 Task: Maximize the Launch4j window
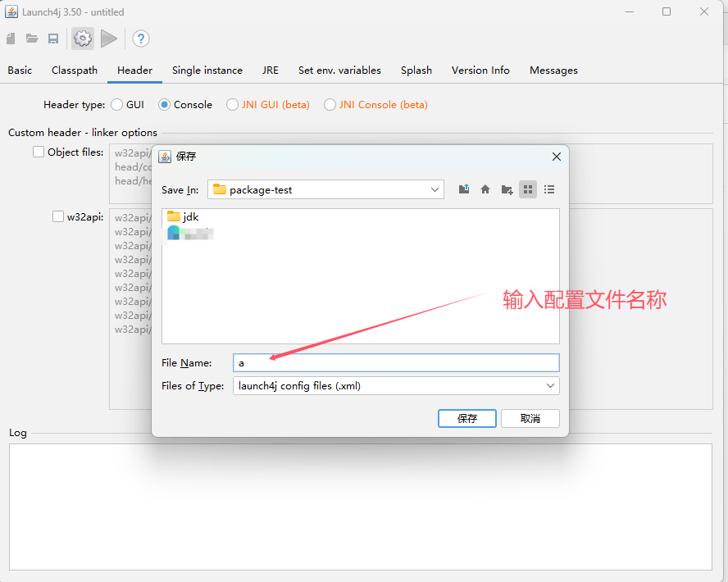coord(667,11)
